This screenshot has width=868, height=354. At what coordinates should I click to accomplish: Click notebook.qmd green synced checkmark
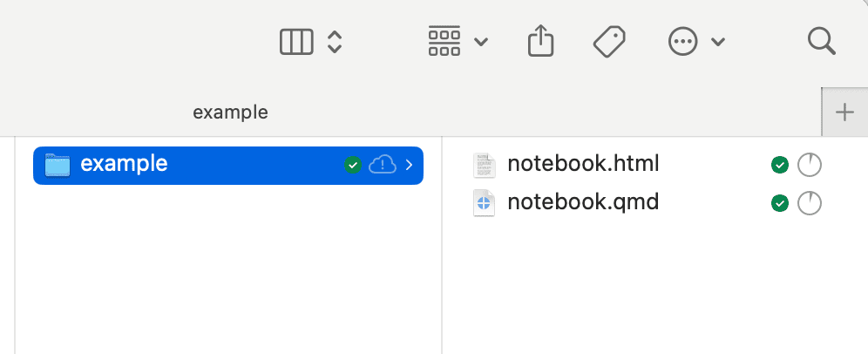pos(780,204)
